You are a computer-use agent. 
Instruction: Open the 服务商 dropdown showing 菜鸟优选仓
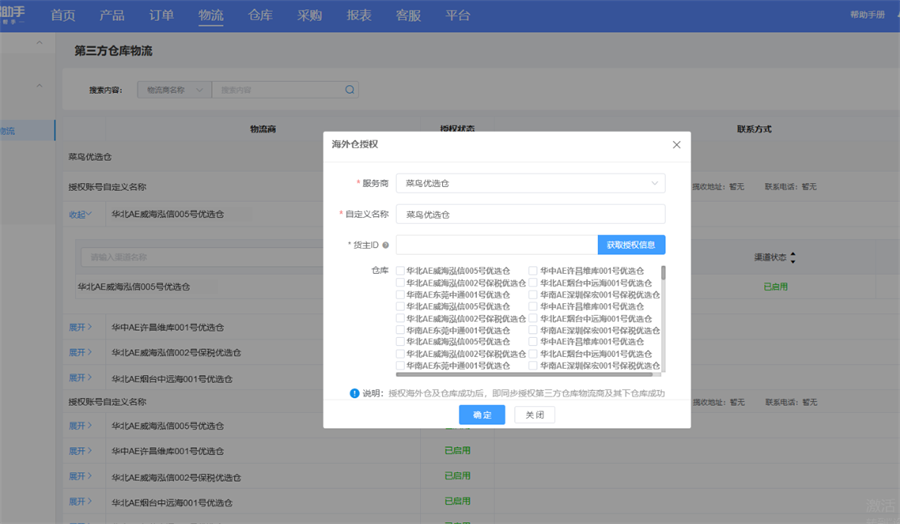point(530,183)
